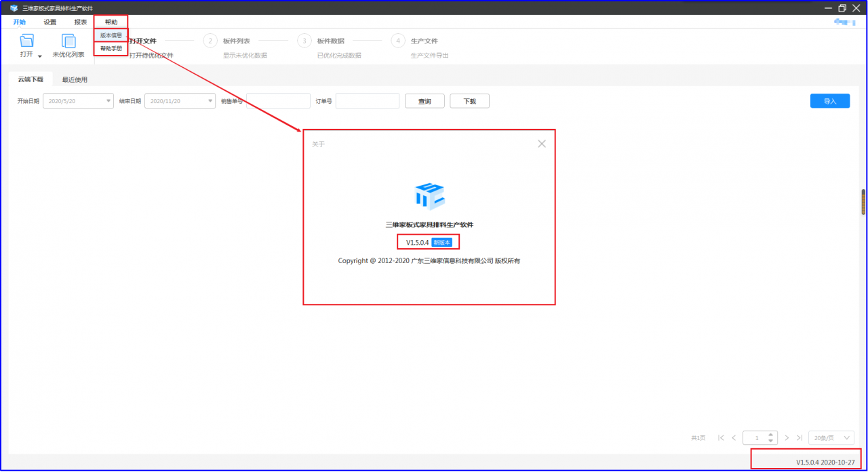This screenshot has width=868, height=472.
Task: Click the 查询 button
Action: tap(425, 101)
